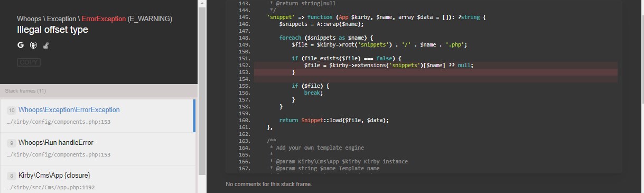Click code line 156 break statement
644x193 pixels.
click(x=313, y=93)
